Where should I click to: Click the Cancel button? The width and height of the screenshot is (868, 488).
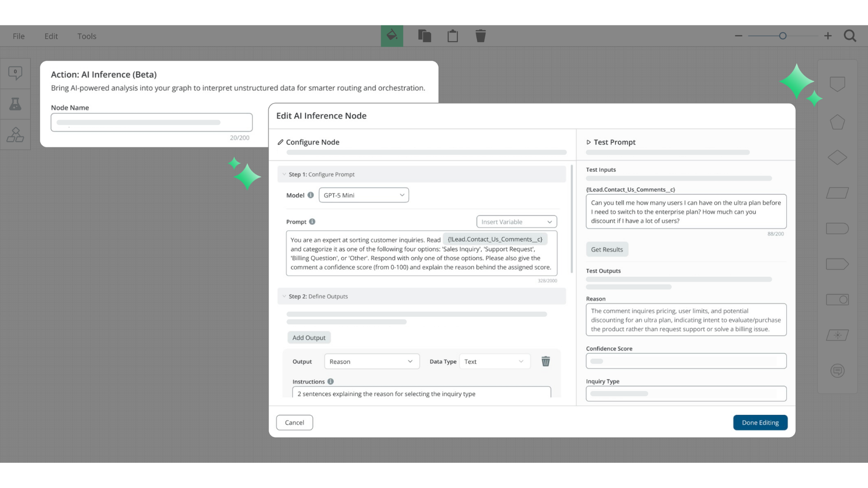295,422
